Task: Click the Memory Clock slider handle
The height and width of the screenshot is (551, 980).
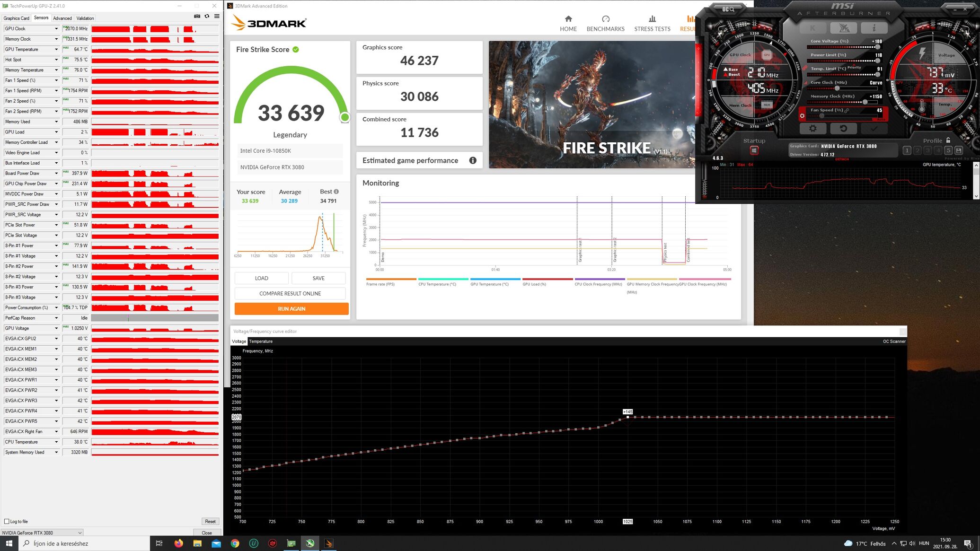Action: click(865, 102)
